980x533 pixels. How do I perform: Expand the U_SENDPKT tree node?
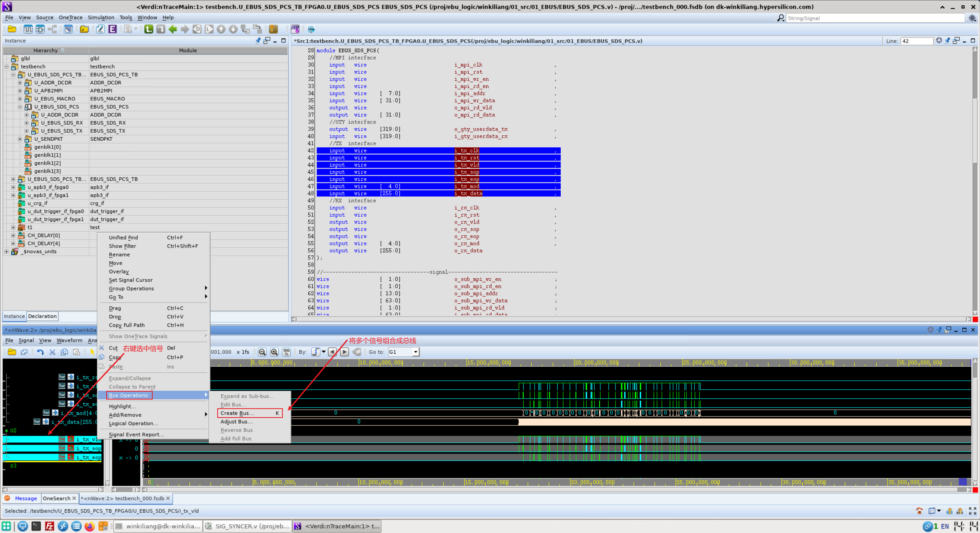pyautogui.click(x=20, y=139)
